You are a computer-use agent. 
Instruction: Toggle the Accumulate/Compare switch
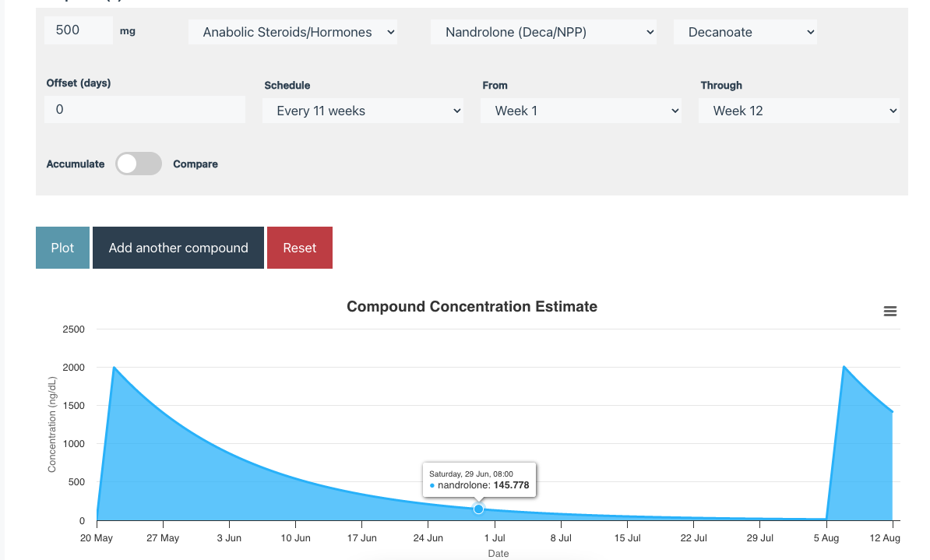click(x=139, y=164)
